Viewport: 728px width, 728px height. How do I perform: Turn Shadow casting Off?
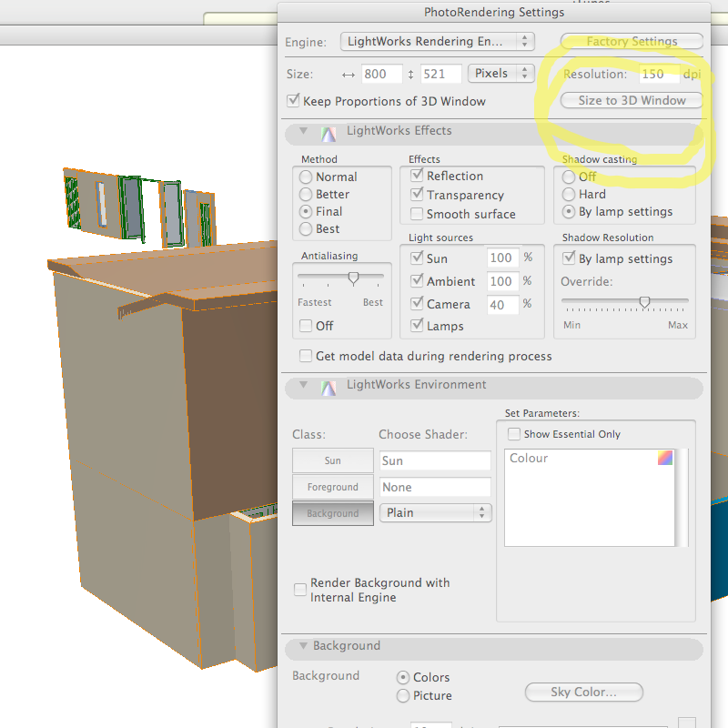568,177
